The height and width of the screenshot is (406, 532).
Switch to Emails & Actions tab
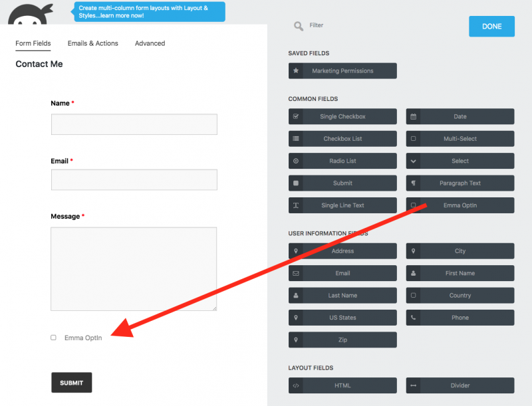pos(92,43)
